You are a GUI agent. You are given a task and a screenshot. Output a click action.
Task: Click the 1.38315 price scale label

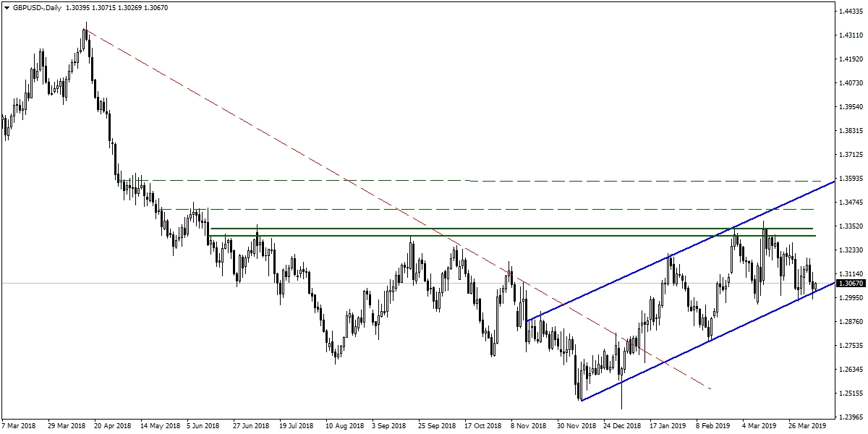(x=852, y=131)
